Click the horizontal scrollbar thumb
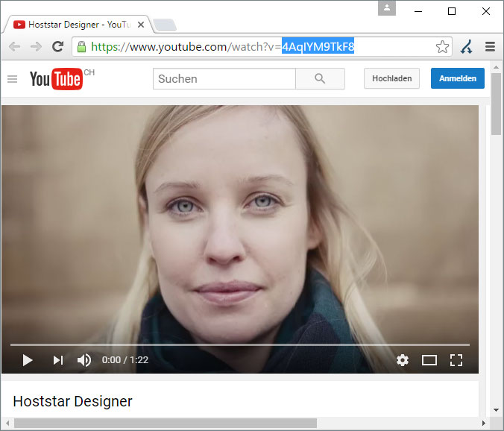 click(166, 424)
